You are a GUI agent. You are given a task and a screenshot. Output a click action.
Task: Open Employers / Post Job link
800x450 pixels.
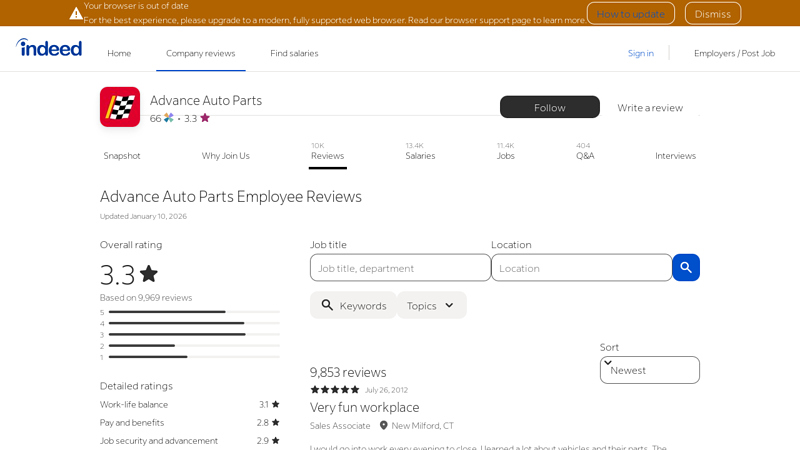(x=734, y=53)
